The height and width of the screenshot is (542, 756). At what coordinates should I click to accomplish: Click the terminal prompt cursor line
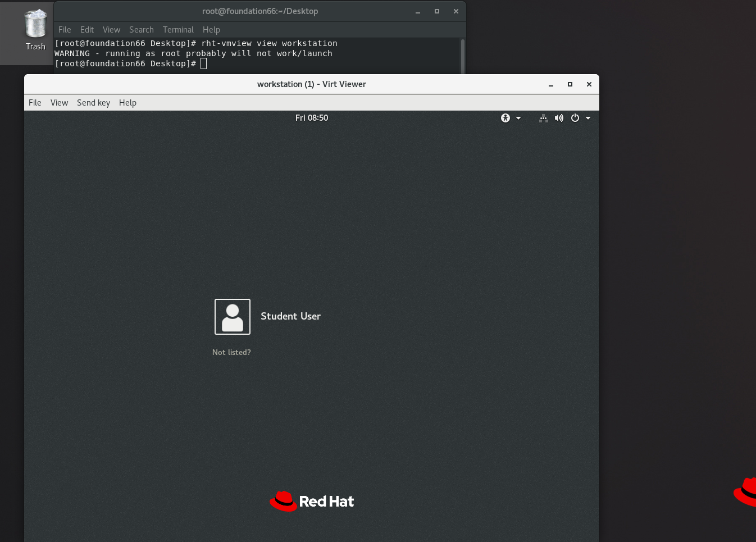click(130, 63)
